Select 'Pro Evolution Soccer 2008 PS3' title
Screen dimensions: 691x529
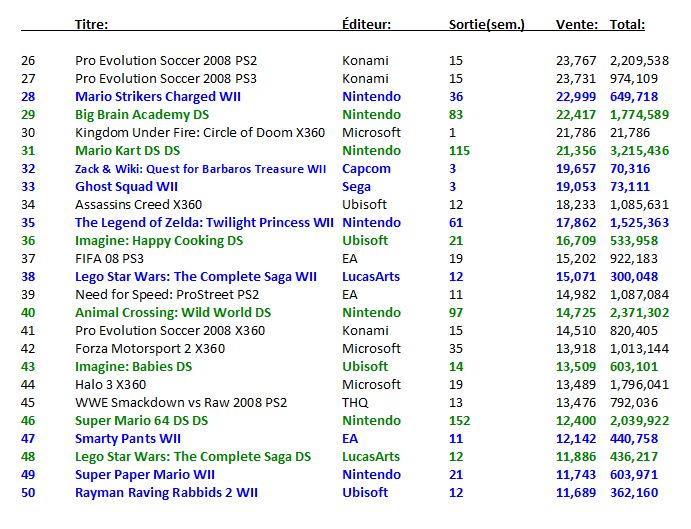[x=166, y=78]
